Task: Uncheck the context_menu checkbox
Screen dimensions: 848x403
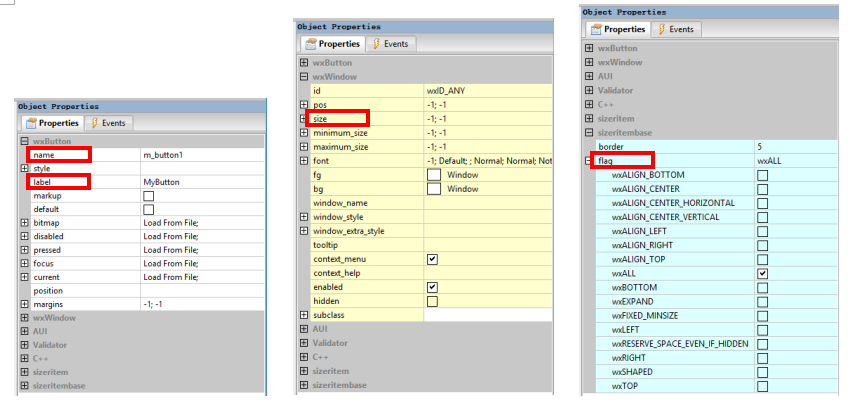Action: point(433,259)
